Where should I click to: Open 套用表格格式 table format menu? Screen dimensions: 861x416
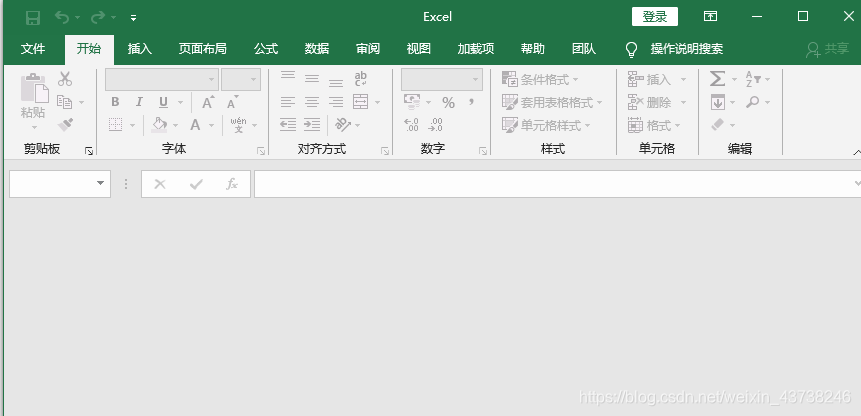552,103
